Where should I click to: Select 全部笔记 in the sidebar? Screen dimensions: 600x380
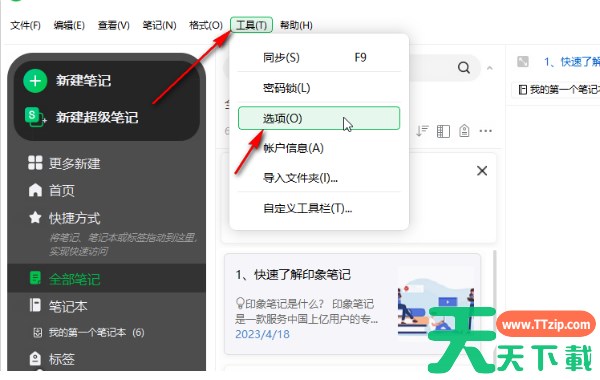(74, 279)
